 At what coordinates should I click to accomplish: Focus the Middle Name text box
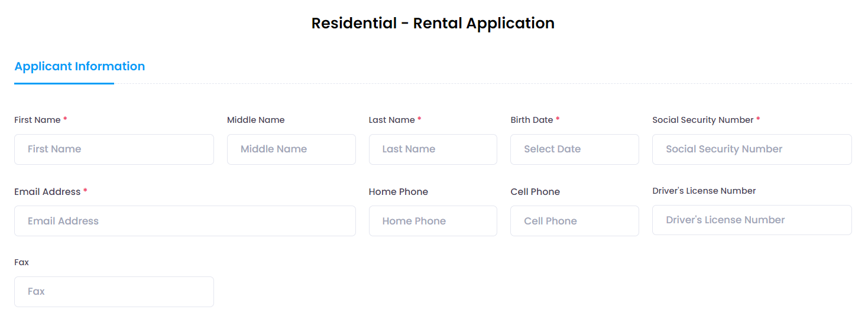click(291, 149)
